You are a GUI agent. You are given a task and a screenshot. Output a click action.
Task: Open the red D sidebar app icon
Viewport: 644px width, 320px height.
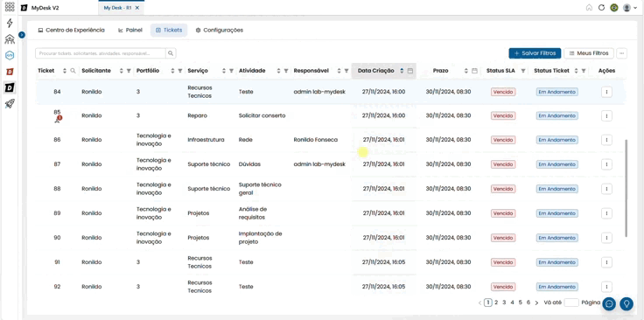coord(10,72)
